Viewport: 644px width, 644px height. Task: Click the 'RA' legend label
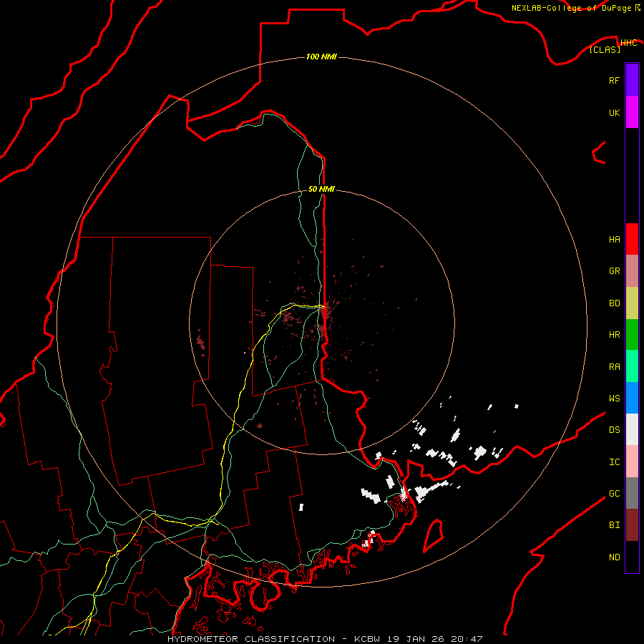coord(614,367)
